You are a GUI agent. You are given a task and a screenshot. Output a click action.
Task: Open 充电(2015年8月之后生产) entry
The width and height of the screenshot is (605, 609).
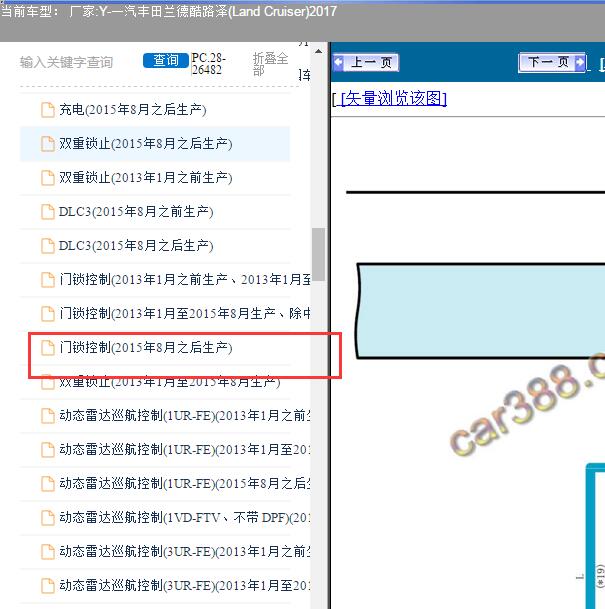click(133, 110)
